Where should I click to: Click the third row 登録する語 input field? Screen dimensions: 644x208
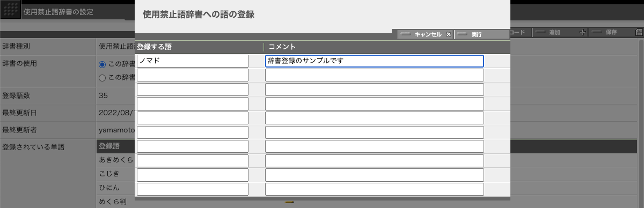pyautogui.click(x=193, y=90)
